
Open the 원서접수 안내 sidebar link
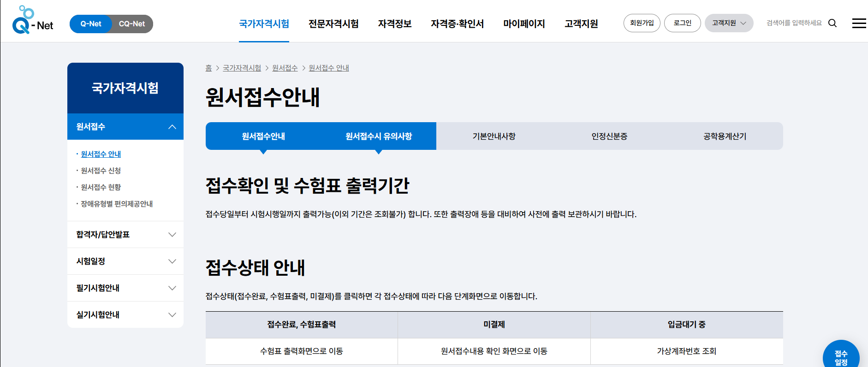101,154
